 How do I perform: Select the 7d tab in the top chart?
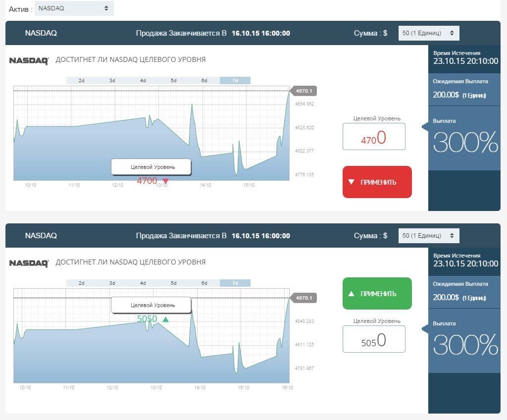[x=235, y=81]
